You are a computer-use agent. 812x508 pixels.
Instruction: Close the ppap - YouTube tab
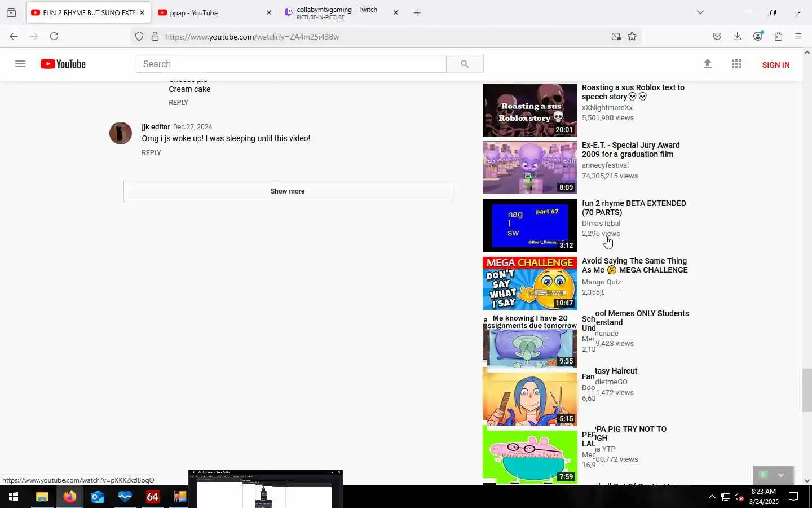[x=268, y=12]
